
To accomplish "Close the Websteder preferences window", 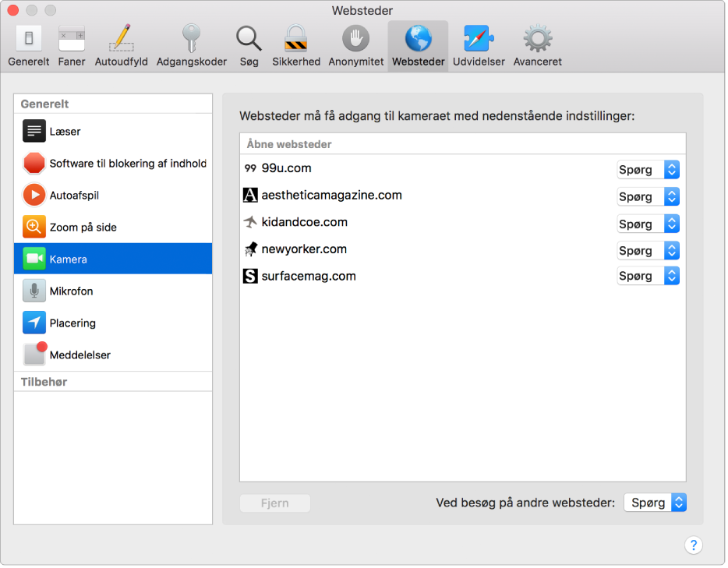I will (13, 10).
